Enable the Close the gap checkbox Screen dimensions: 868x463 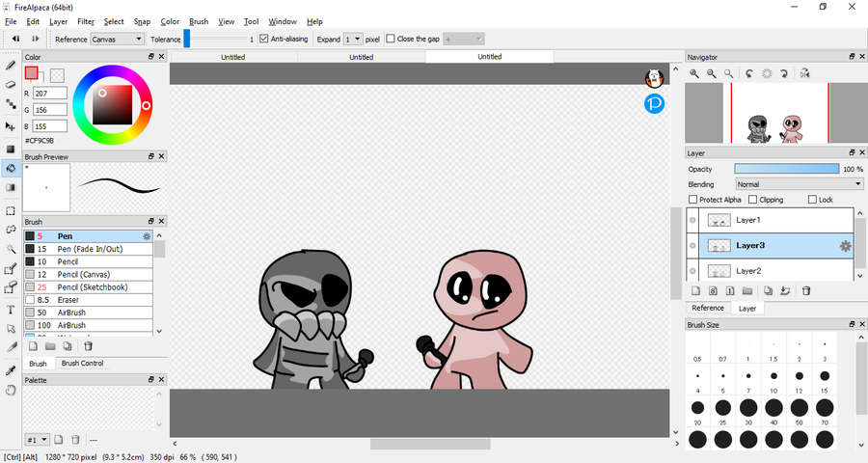[391, 39]
